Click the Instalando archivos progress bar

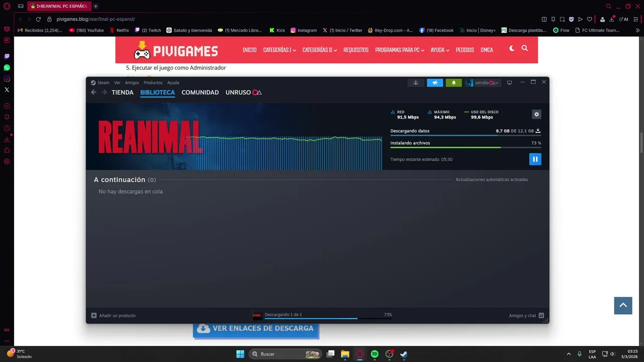[x=465, y=147]
